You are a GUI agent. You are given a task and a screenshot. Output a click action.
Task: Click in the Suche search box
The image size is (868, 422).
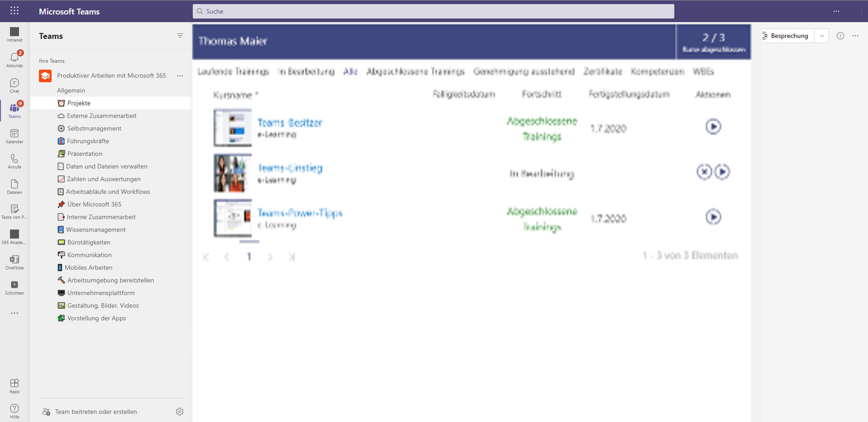[x=433, y=11]
